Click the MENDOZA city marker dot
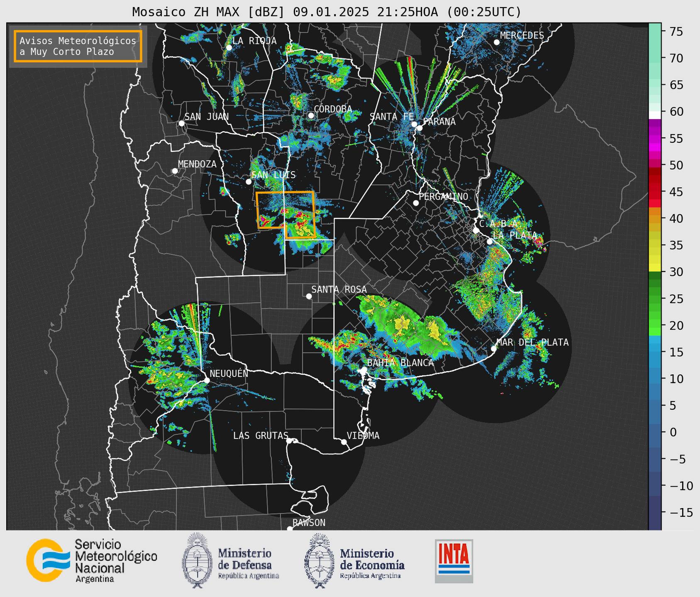This screenshot has width=700, height=597. [x=175, y=171]
